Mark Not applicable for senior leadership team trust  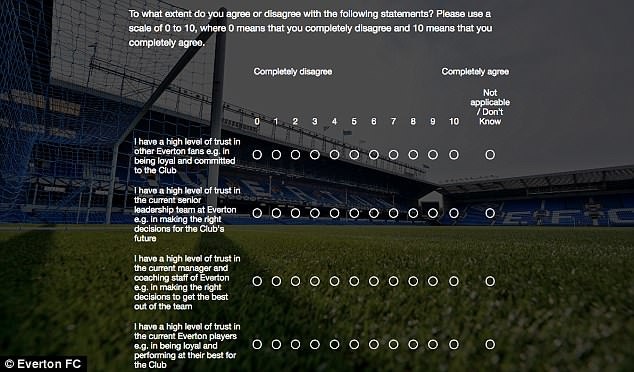[490, 213]
